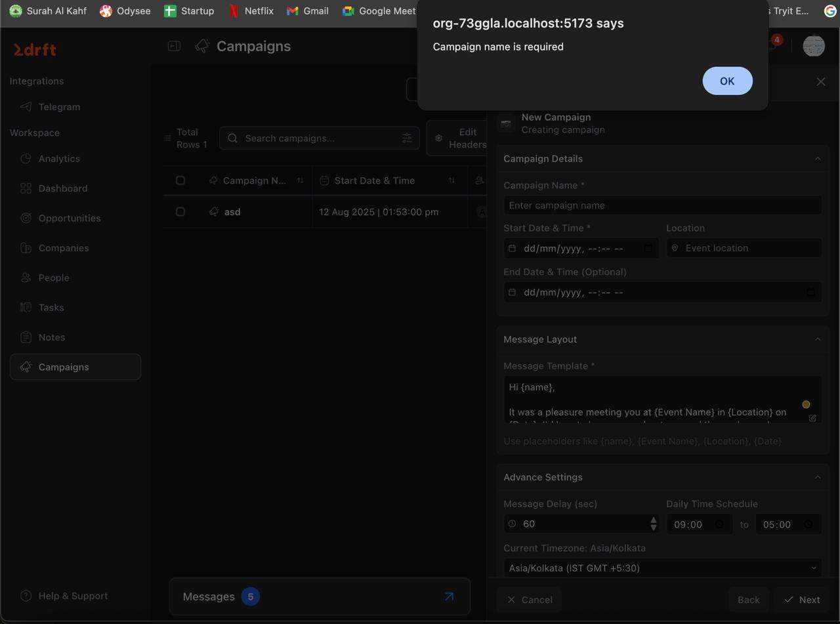The image size is (840, 624).
Task: Open the user profile avatar
Action: [x=813, y=46]
